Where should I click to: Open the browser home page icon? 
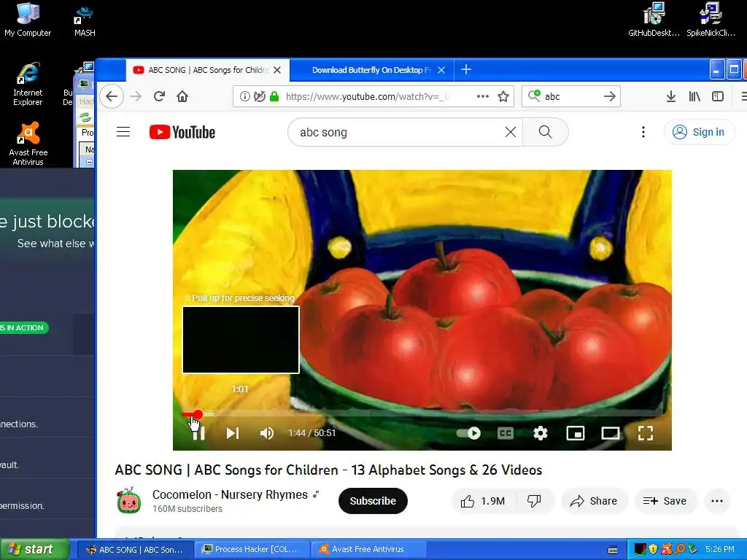[182, 97]
